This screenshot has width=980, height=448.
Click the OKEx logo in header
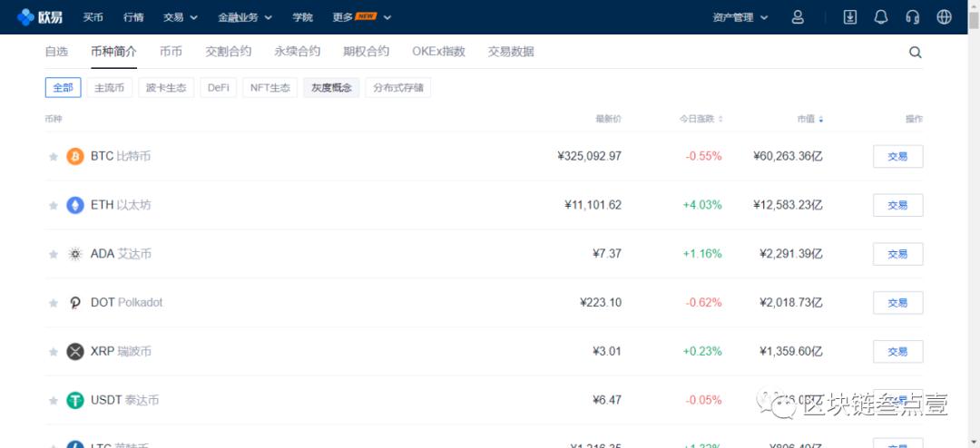(40, 17)
